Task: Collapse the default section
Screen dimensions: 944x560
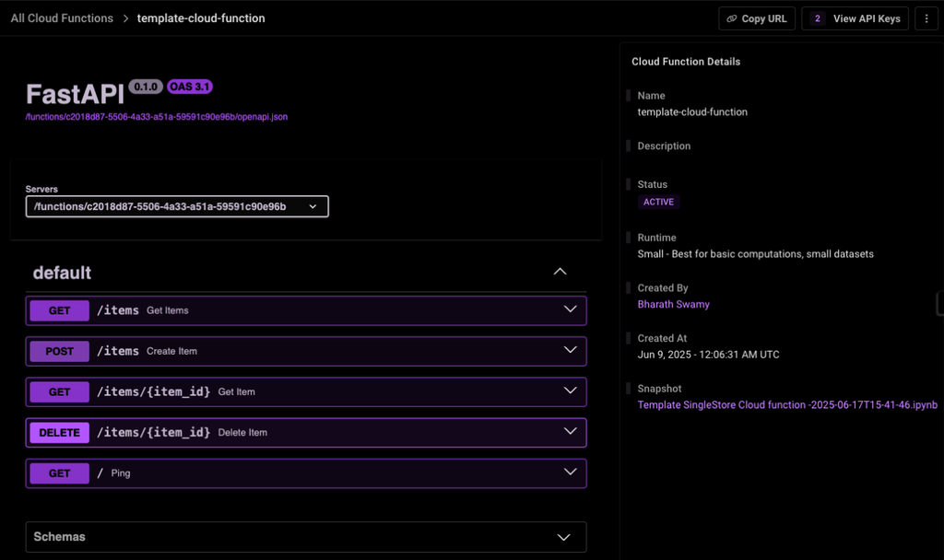Action: tap(560, 272)
